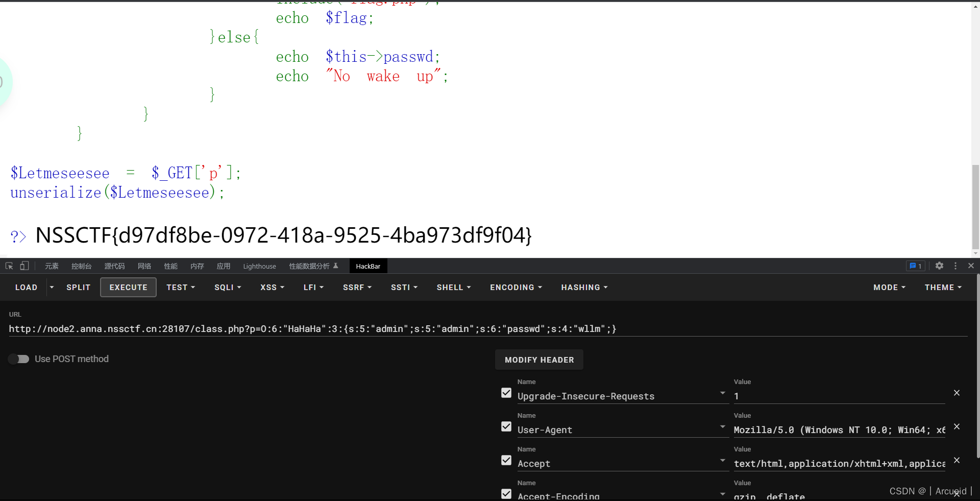Click the "No wake up" string
This screenshot has height=501, width=980.
point(383,76)
